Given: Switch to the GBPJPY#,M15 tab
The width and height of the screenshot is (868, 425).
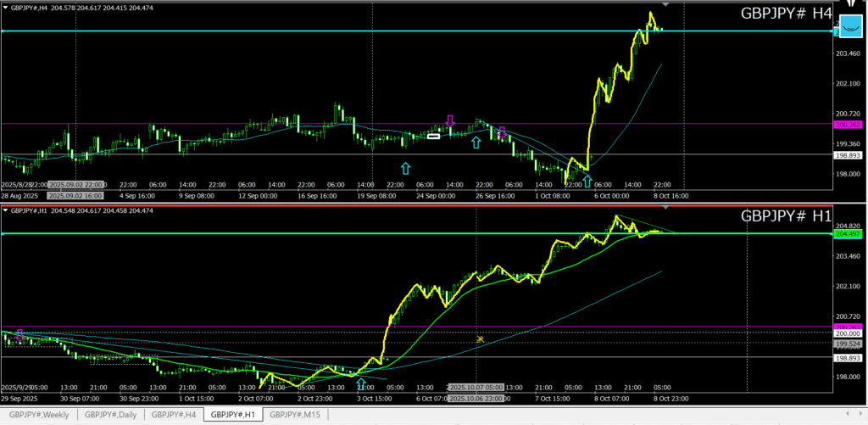Looking at the screenshot, I should pyautogui.click(x=294, y=414).
